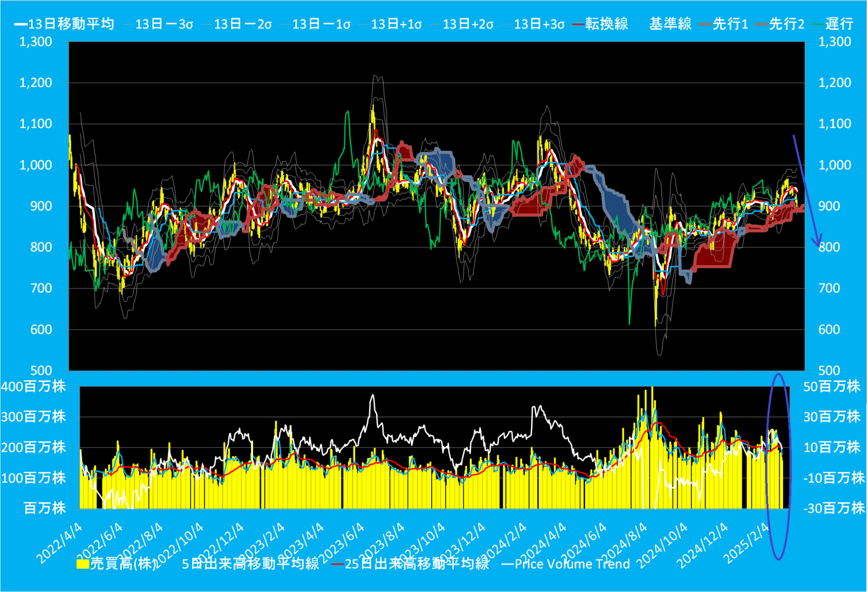Click the 400百万株 volume axis label
The image size is (868, 592).
click(x=33, y=386)
